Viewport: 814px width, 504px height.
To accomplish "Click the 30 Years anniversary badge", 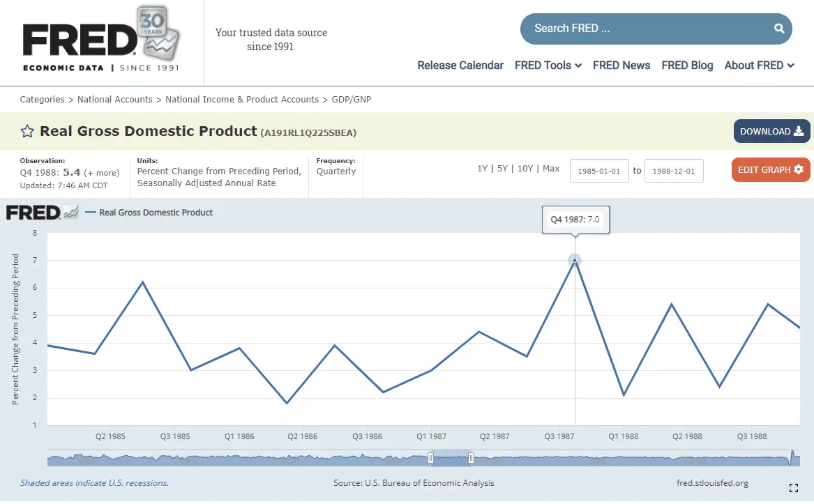I will (159, 31).
